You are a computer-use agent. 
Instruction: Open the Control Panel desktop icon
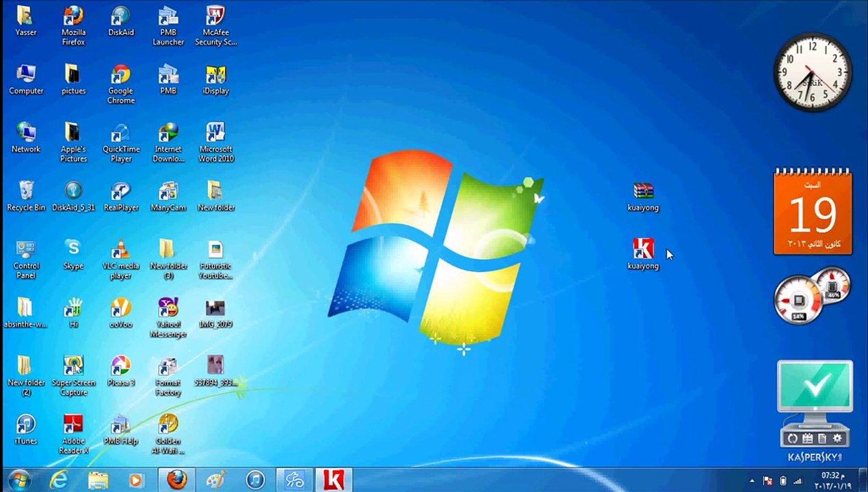[x=26, y=260]
